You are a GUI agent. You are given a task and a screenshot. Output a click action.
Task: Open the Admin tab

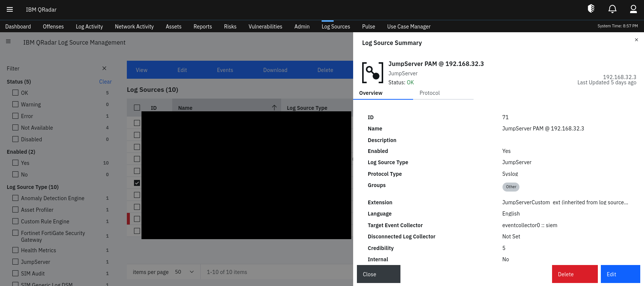(x=302, y=27)
